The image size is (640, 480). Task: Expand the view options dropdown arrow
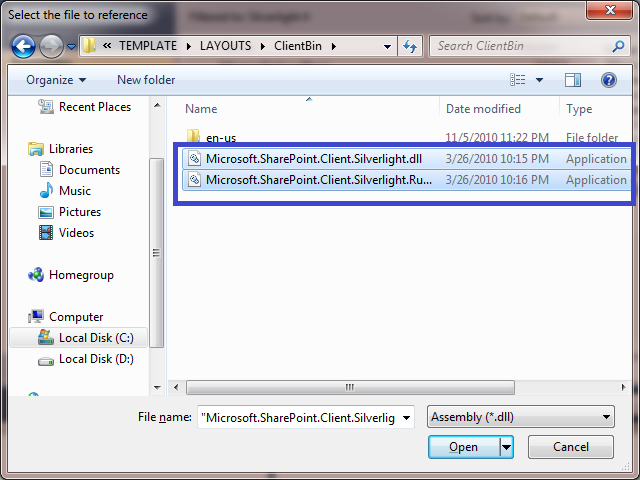click(x=539, y=80)
